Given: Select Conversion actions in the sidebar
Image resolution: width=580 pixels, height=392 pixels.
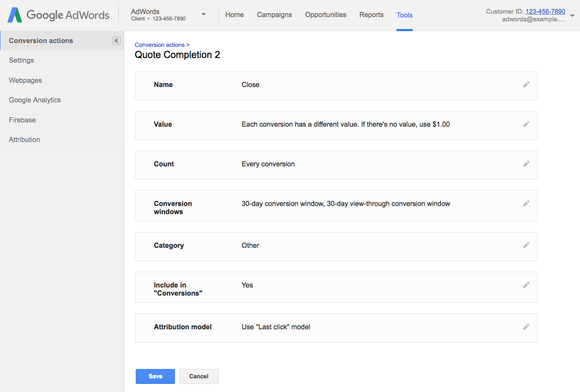Looking at the screenshot, I should [62, 41].
